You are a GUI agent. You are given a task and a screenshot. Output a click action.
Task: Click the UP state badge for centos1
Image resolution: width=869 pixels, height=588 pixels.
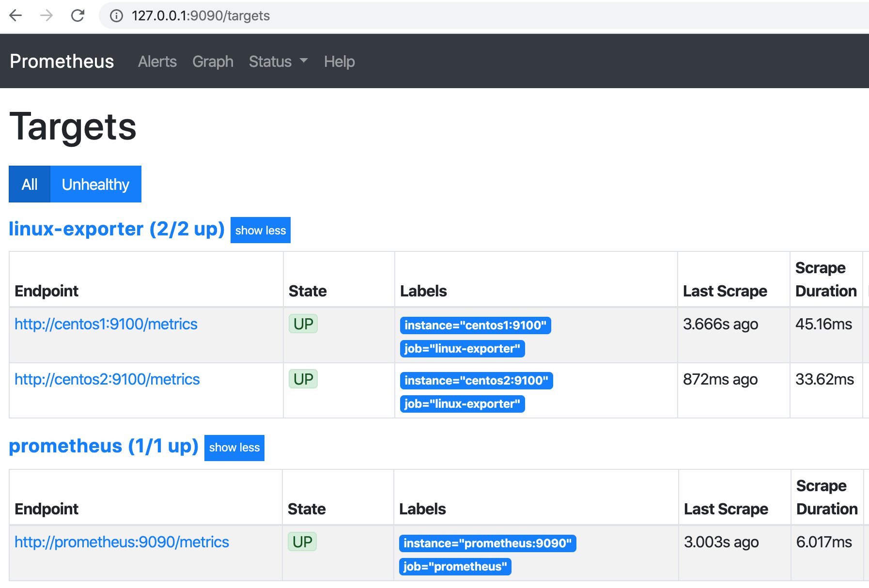(303, 324)
